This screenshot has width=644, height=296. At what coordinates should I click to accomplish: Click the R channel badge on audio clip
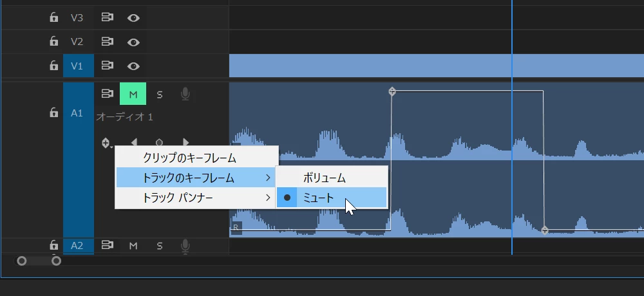[x=236, y=227]
